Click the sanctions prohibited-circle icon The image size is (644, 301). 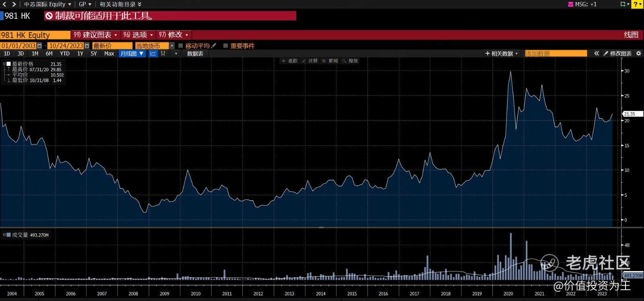coord(49,16)
